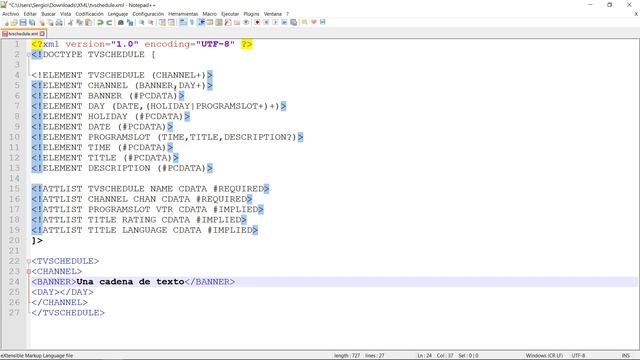This screenshot has width=640, height=360.
Task: Toggle file monitoring eye icon
Action: [246, 22]
